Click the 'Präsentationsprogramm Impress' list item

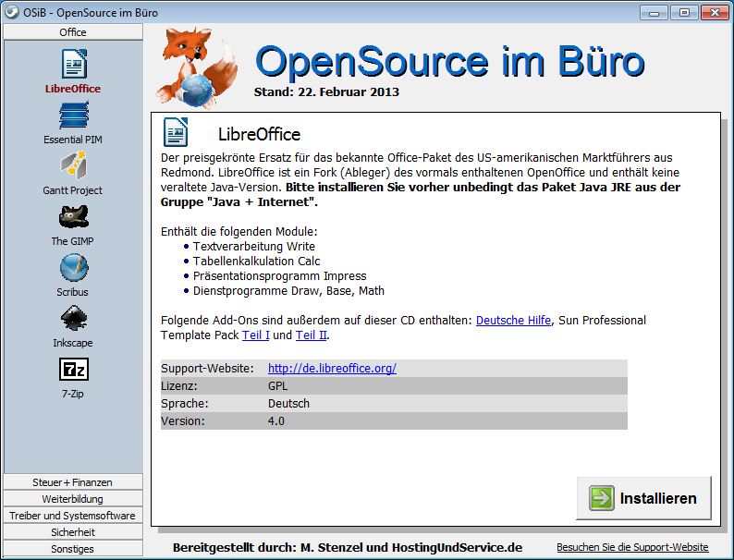click(x=279, y=276)
